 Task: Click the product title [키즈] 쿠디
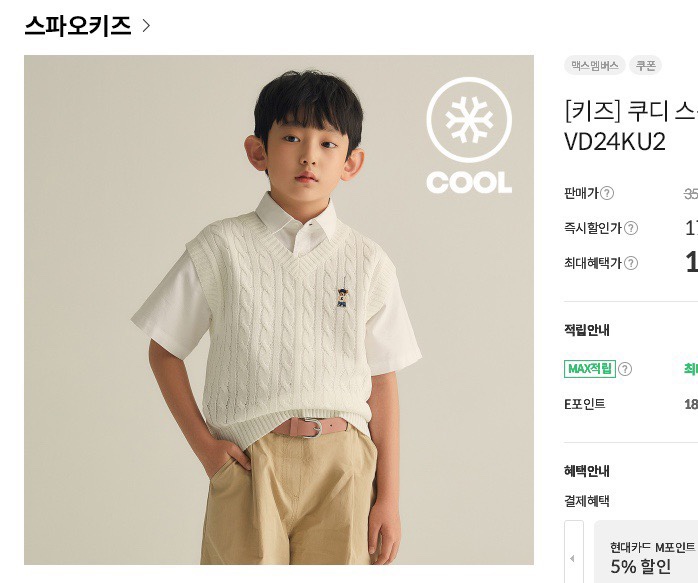(x=631, y=111)
